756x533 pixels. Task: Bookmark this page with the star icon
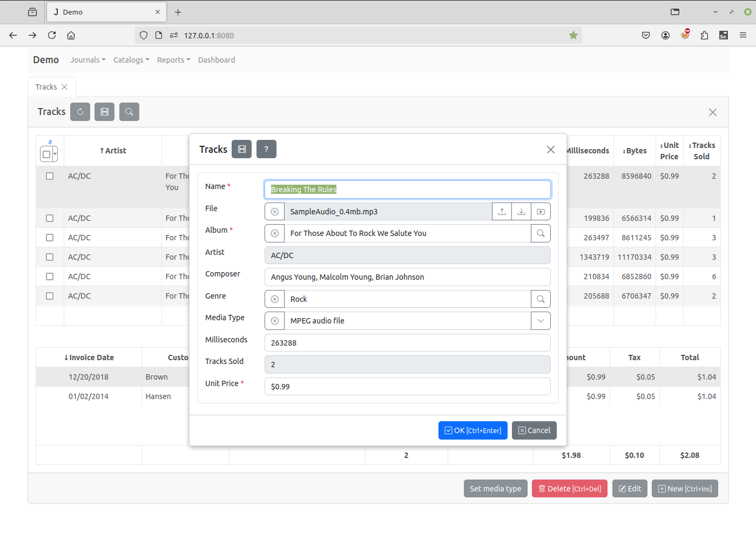573,35
